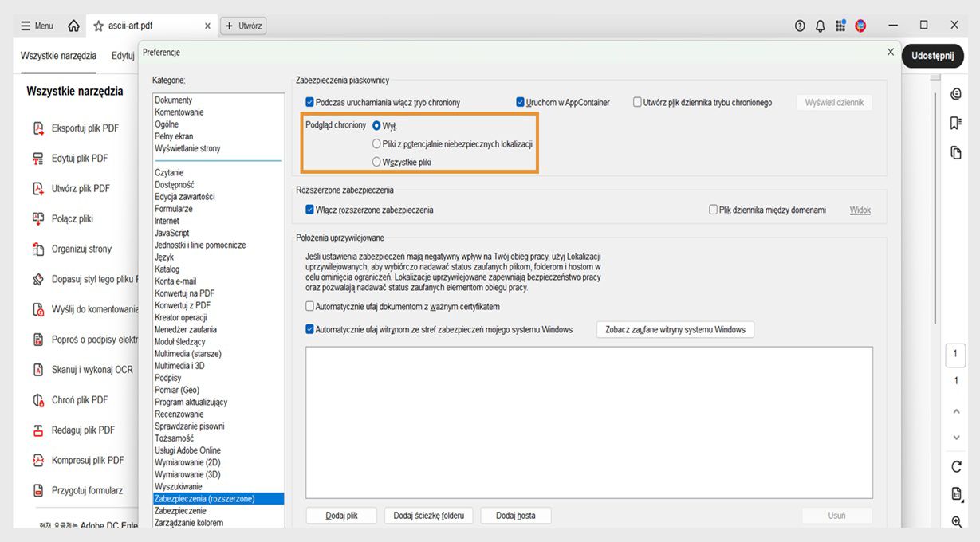Open the AI assistant icon in right rail
The image size is (980, 542).
click(956, 94)
